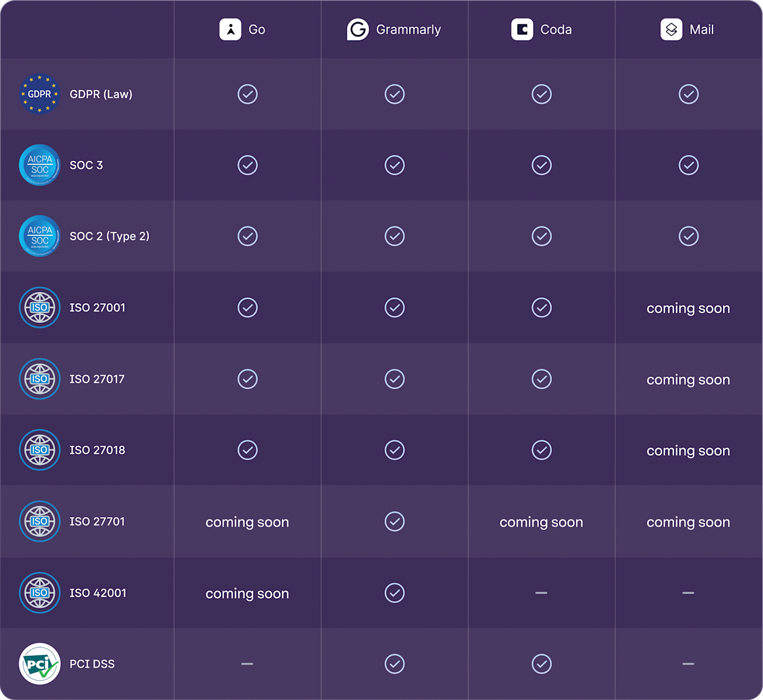This screenshot has height=700, width=763.
Task: Click Go's ISO 42001 coming soon text
Action: pos(247,593)
